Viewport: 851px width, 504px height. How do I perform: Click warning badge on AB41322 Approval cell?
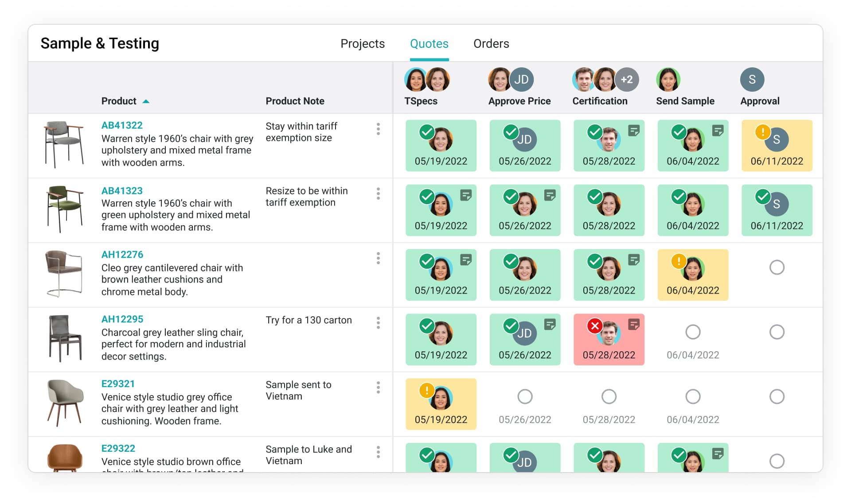tap(762, 132)
